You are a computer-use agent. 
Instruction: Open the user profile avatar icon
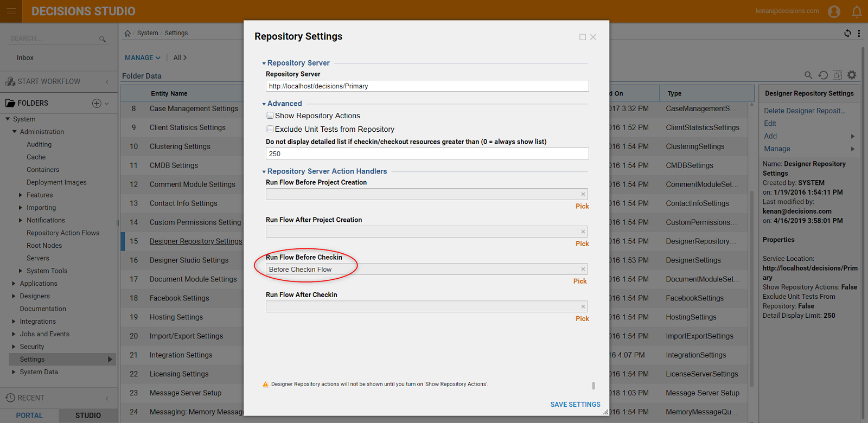[x=834, y=11]
